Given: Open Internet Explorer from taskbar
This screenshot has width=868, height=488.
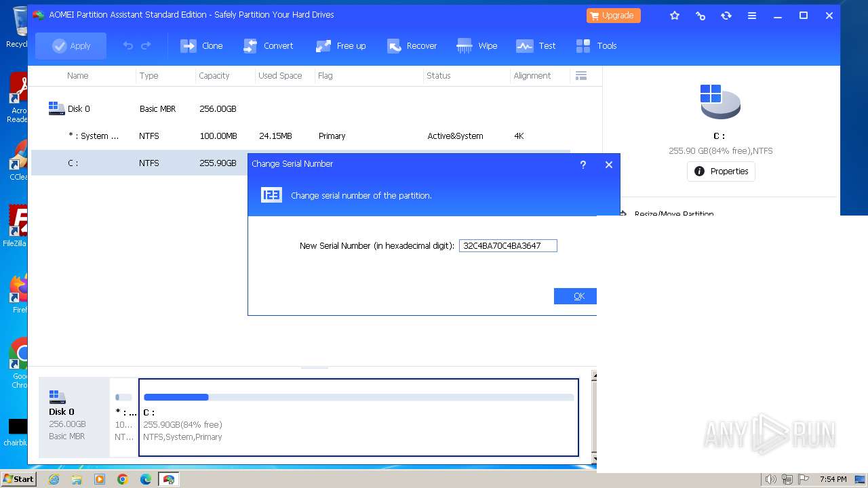Looking at the screenshot, I should click(x=54, y=479).
